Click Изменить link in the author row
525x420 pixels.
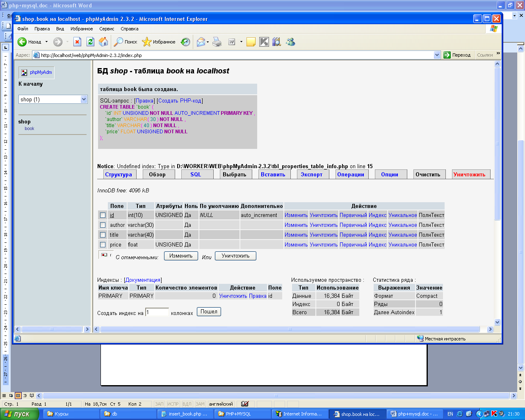(x=296, y=225)
